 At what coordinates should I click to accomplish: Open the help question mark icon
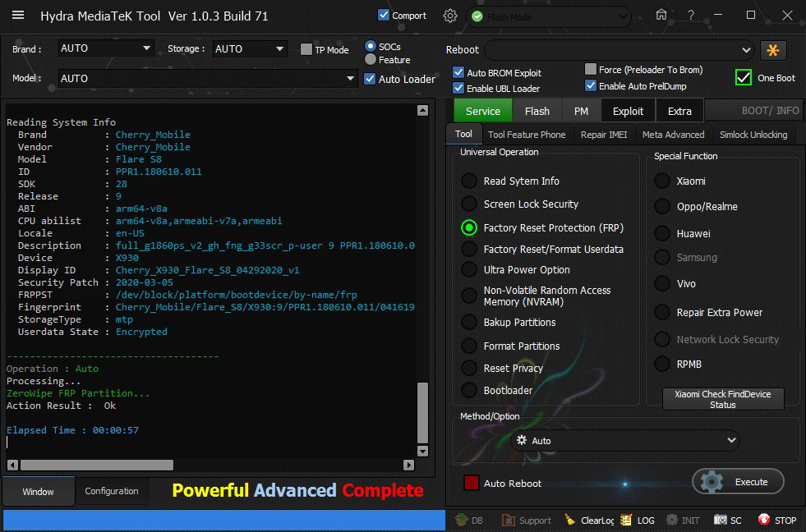691,16
